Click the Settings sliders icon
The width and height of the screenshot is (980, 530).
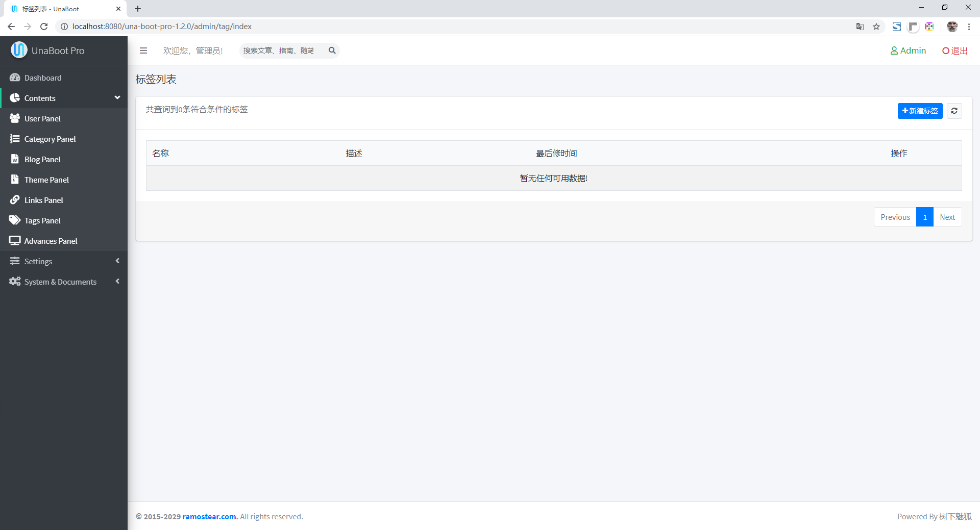pyautogui.click(x=15, y=261)
